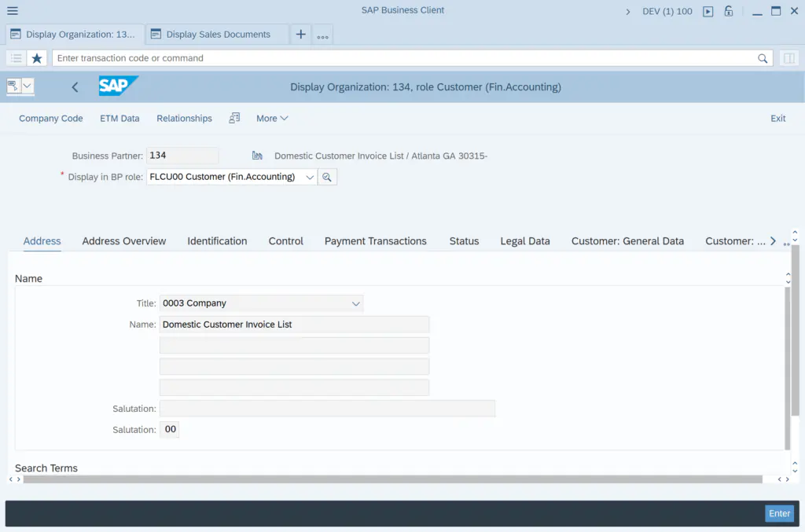Expand the More toolbar menu
Viewport: 805px width, 532px height.
coord(272,119)
